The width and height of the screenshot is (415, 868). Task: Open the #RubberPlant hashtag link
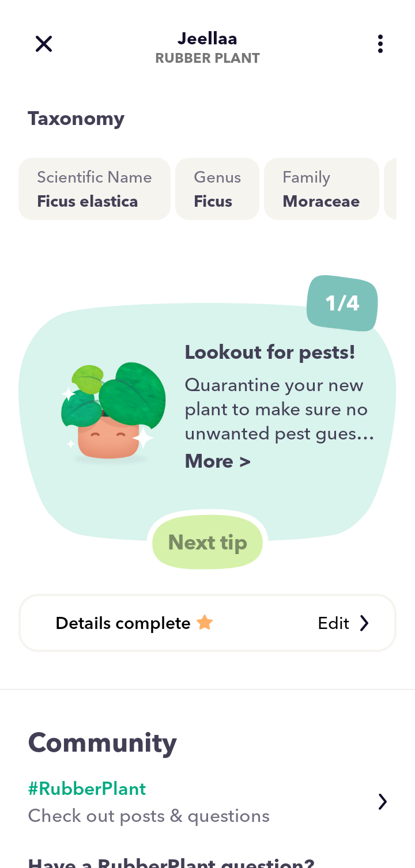click(87, 789)
